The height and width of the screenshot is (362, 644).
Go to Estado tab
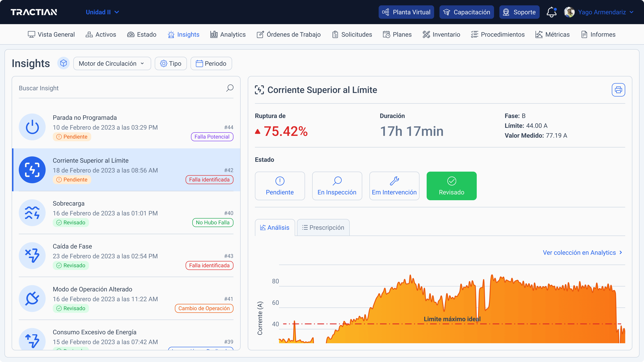[141, 34]
